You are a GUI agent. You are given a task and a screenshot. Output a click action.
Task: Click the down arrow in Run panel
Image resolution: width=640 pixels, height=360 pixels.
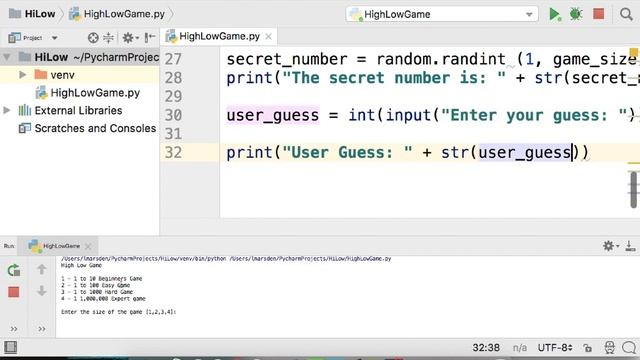42,291
